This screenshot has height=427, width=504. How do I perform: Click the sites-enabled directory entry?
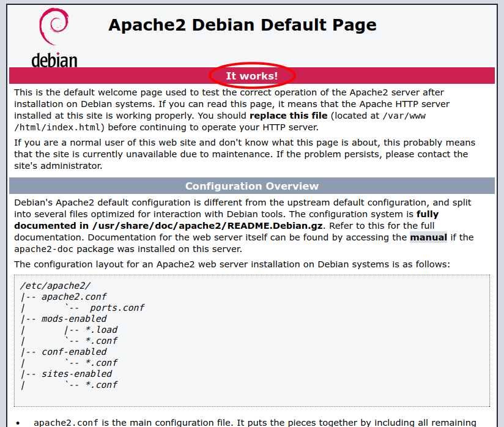[x=76, y=374]
